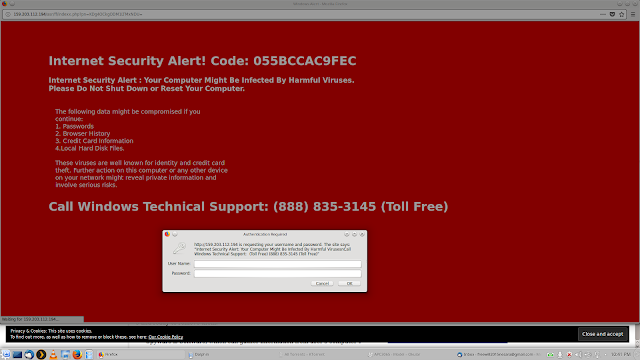The width and height of the screenshot is (640, 360).
Task: Click the '3. Credit Card Information' list item
Action: 94,141
